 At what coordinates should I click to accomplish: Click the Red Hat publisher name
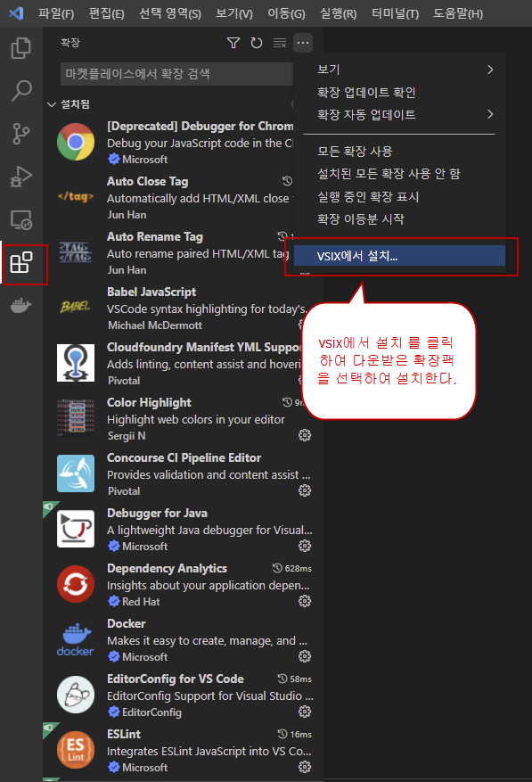pos(141,602)
